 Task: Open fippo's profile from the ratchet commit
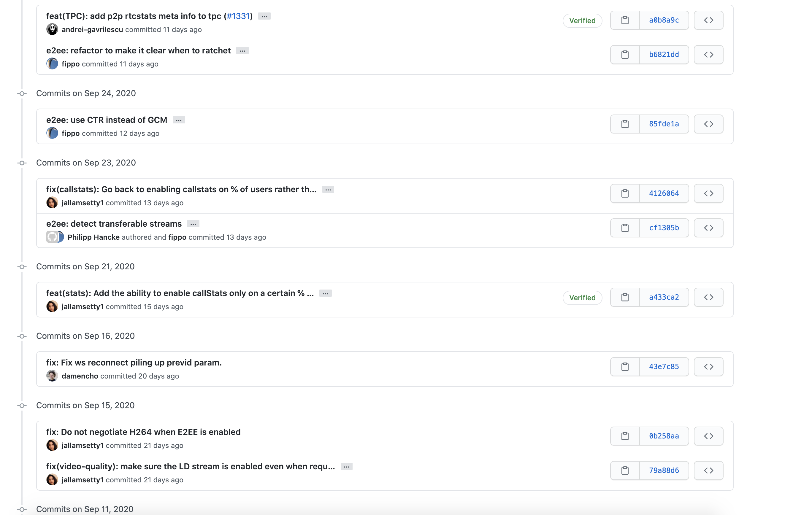tap(71, 64)
